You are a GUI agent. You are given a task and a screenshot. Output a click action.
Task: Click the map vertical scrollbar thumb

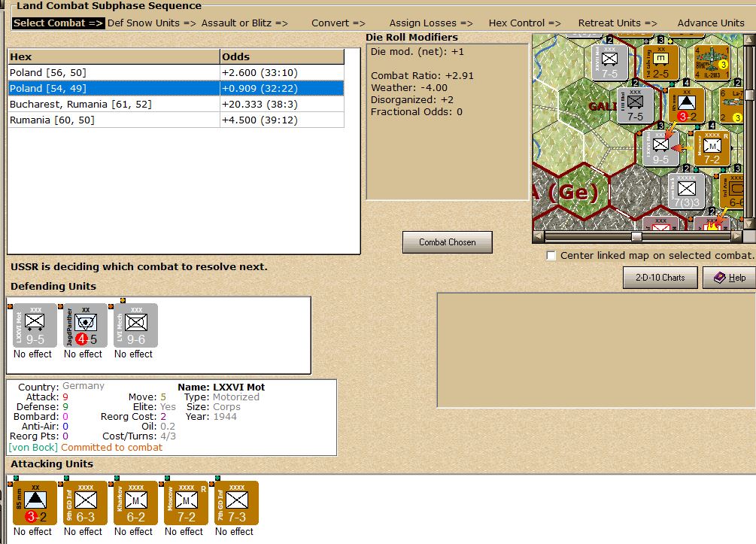click(749, 95)
